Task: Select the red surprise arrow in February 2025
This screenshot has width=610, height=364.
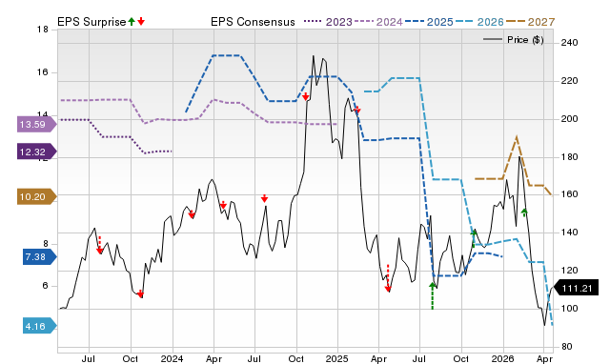Action: coord(357,110)
